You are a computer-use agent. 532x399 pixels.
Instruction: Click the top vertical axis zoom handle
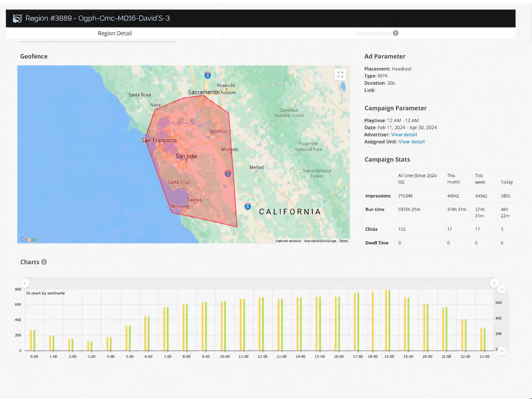pyautogui.click(x=501, y=289)
